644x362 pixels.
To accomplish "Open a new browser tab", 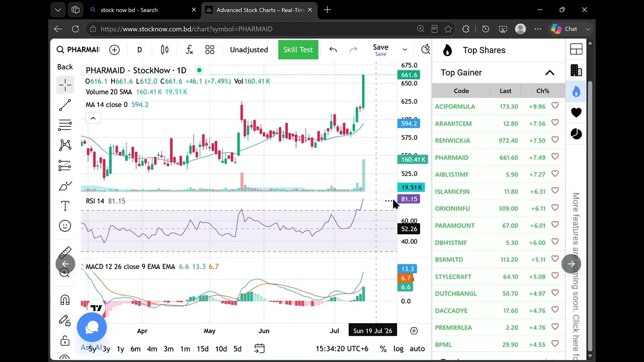I will (328, 10).
